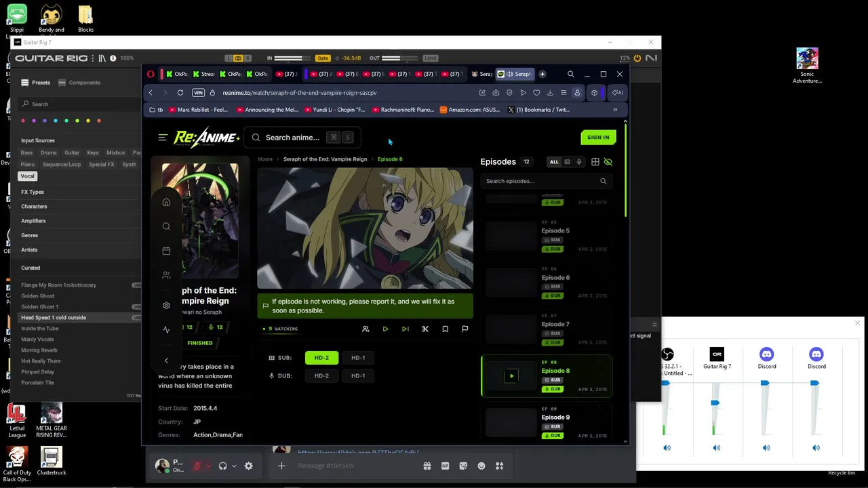Open the sidebar home icon

tap(166, 202)
